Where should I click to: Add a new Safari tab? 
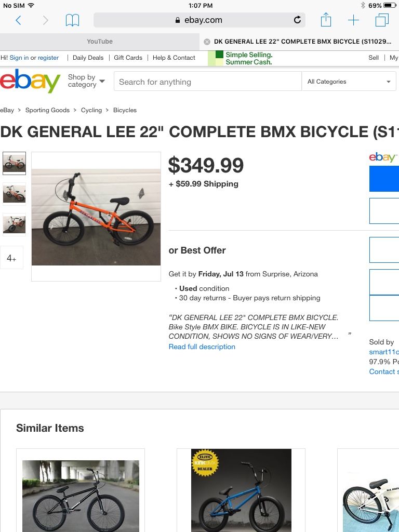(353, 20)
